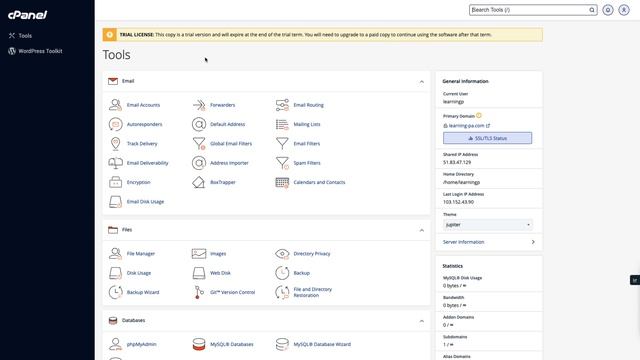
Task: Click the File Manager link text
Action: click(141, 253)
